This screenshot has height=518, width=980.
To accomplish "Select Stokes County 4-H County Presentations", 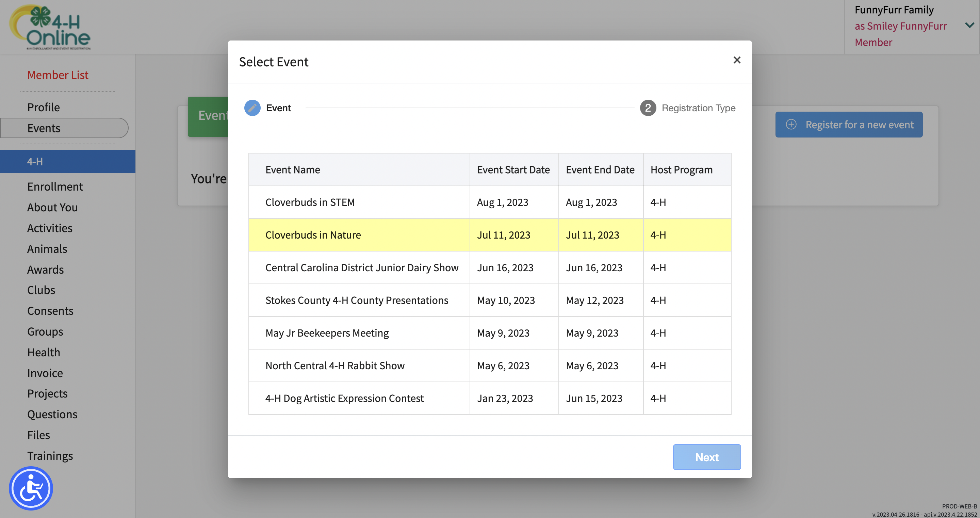I will (x=357, y=300).
